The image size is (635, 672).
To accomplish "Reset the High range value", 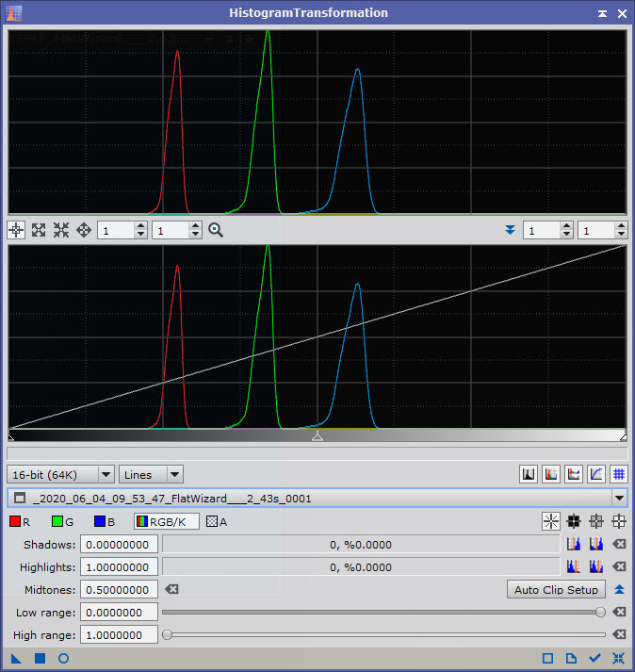I will [619, 634].
